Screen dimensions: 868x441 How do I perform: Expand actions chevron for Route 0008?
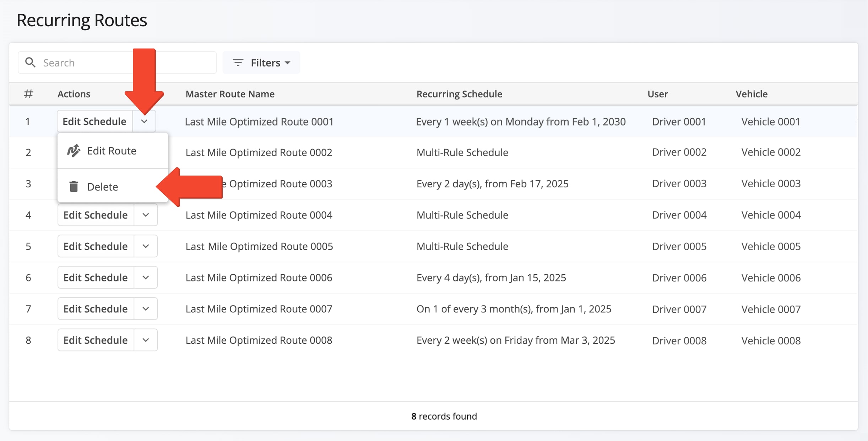pyautogui.click(x=146, y=340)
